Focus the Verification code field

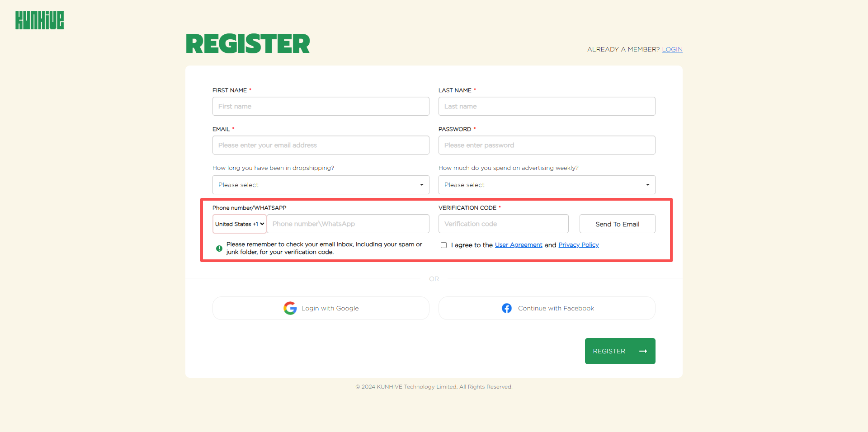503,224
